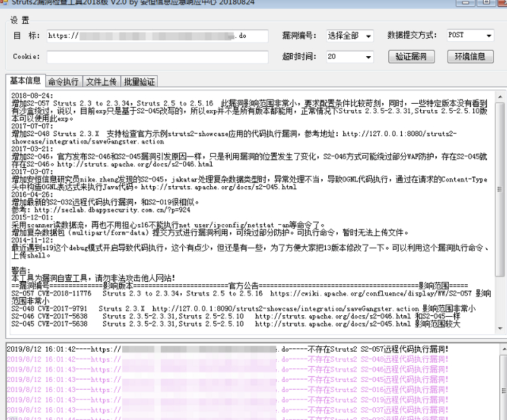Click the info panel vertical scrollbar thumb
The height and width of the screenshot is (420, 507).
tap(500, 189)
